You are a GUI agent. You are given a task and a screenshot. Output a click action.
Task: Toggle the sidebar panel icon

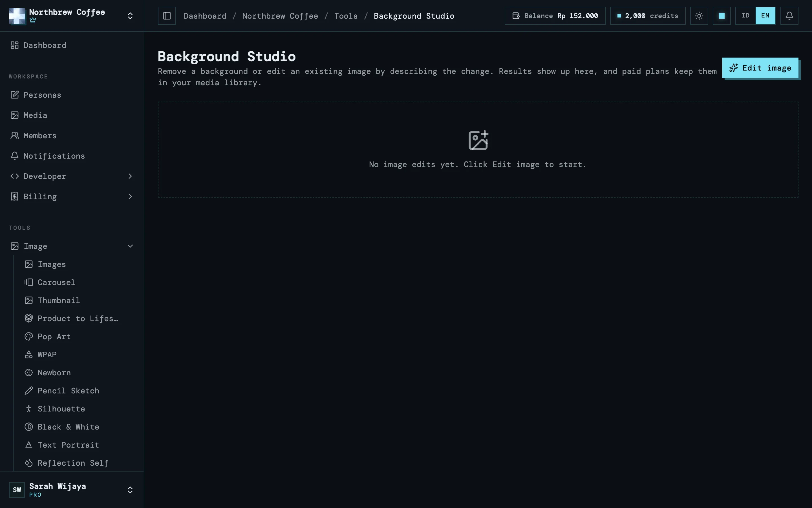(x=167, y=16)
